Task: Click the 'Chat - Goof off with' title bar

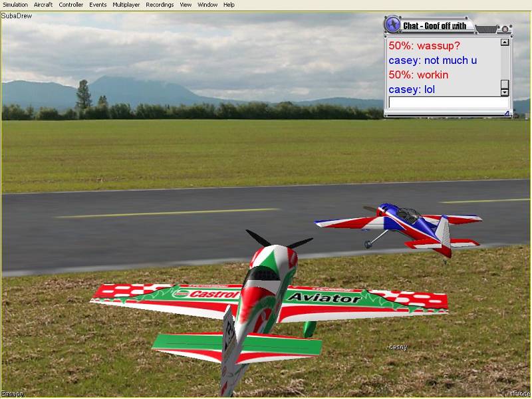Action: [436, 26]
